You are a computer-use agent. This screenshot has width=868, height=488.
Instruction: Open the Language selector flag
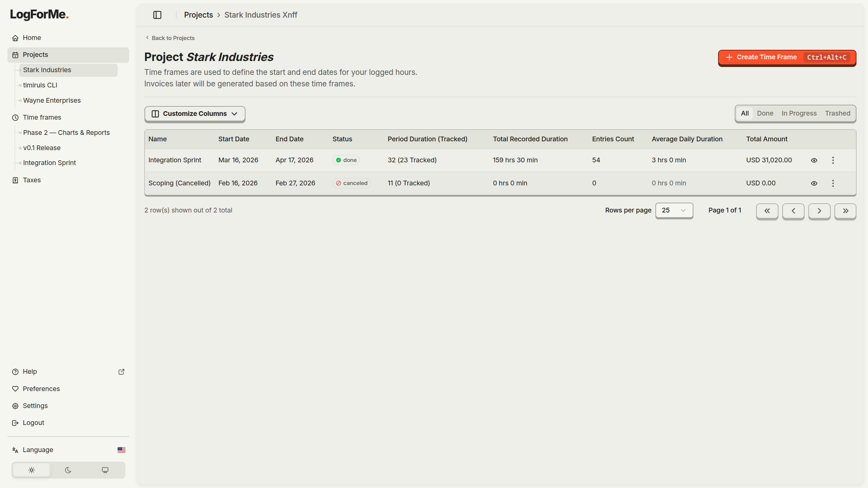coord(121,450)
